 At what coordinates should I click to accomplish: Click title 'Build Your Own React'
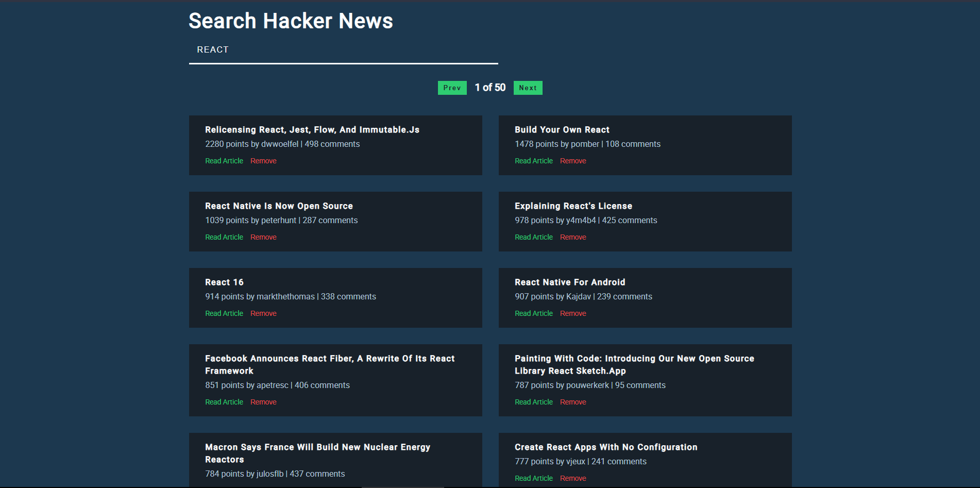click(x=562, y=130)
